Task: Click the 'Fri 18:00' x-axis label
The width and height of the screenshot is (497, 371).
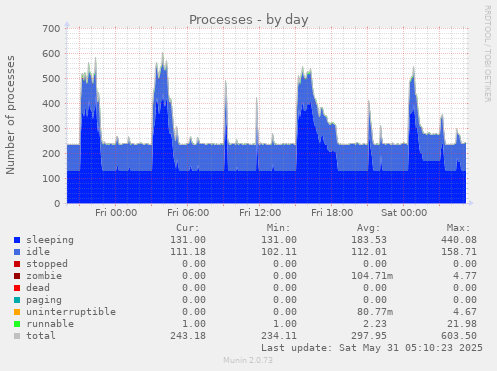Action: click(x=332, y=213)
